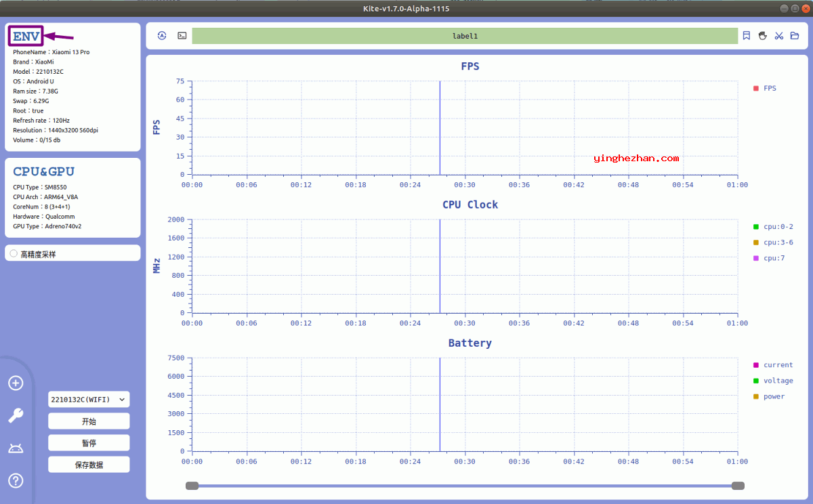Click the 'GPU Type：Adreno740v2' line
The image size is (813, 504).
pyautogui.click(x=47, y=226)
